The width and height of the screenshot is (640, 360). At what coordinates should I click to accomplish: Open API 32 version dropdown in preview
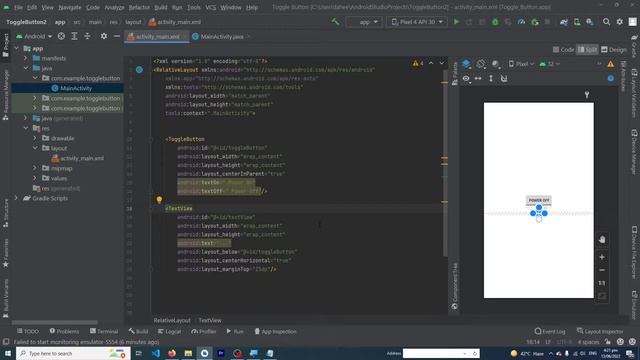(549, 64)
